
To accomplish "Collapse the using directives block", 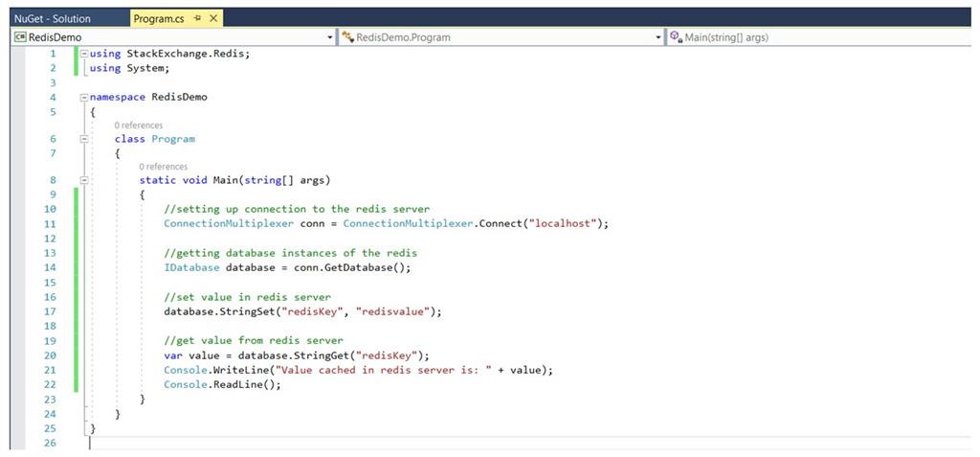I will 84,54.
